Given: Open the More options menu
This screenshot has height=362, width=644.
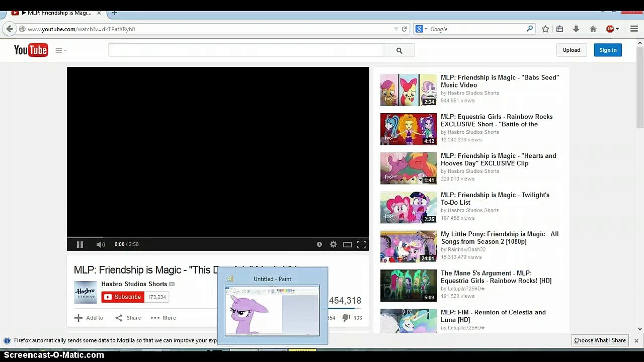Looking at the screenshot, I should point(164,318).
